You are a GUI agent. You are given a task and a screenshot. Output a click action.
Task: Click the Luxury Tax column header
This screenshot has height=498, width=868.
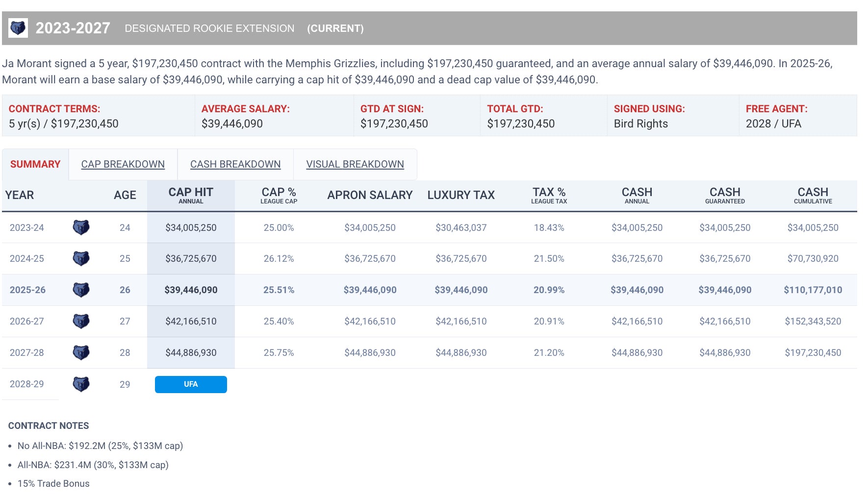tap(461, 195)
